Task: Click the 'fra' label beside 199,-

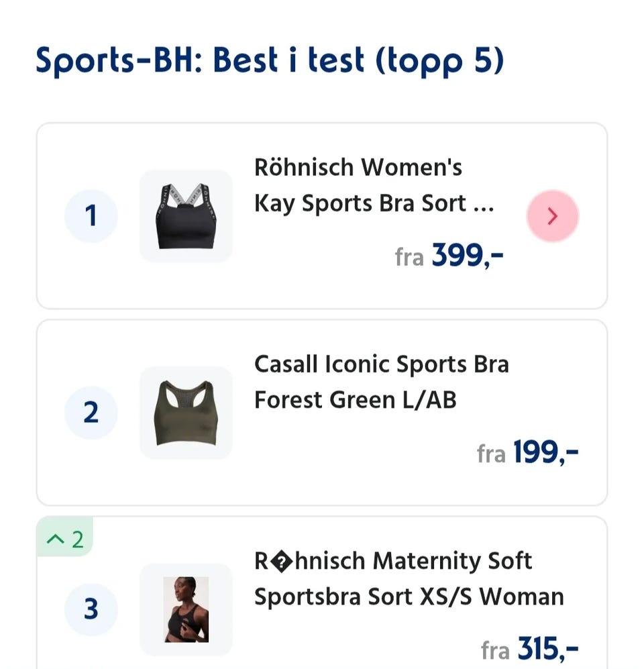Action: (491, 454)
